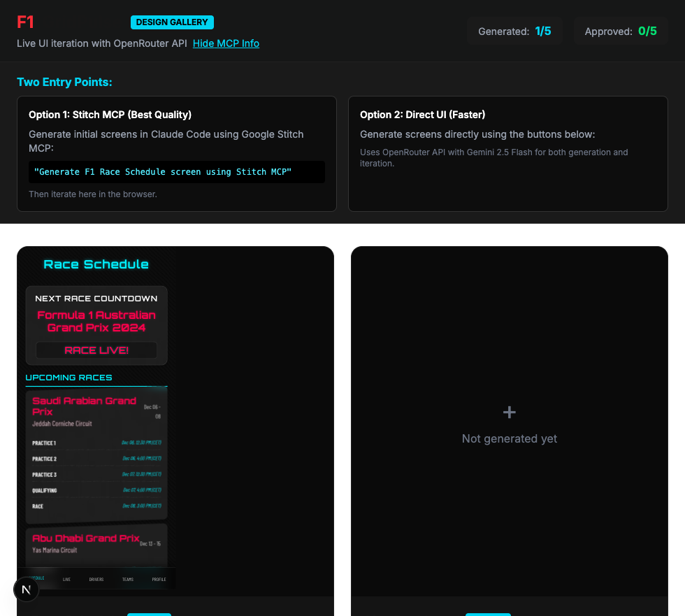Click the plus icon in empty card
Screen dimensions: 685x616
510,413
